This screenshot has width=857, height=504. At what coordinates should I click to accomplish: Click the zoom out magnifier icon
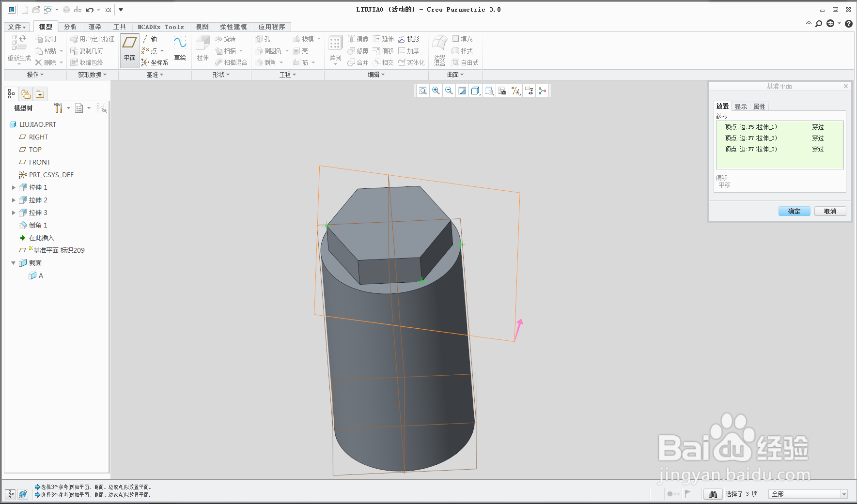click(x=449, y=91)
